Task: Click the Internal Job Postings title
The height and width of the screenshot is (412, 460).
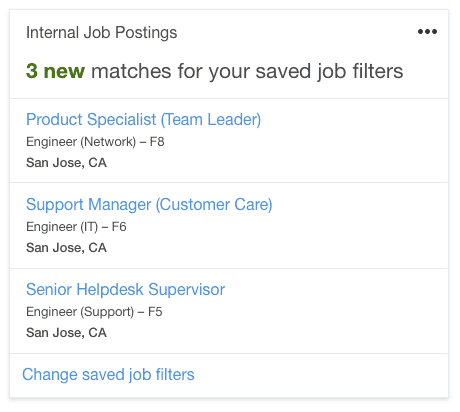Action: (102, 33)
